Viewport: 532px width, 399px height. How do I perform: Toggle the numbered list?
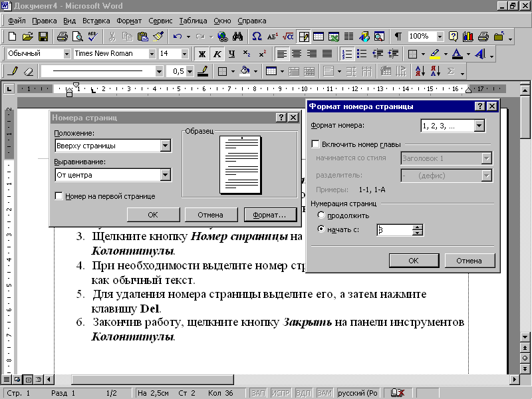(346, 54)
